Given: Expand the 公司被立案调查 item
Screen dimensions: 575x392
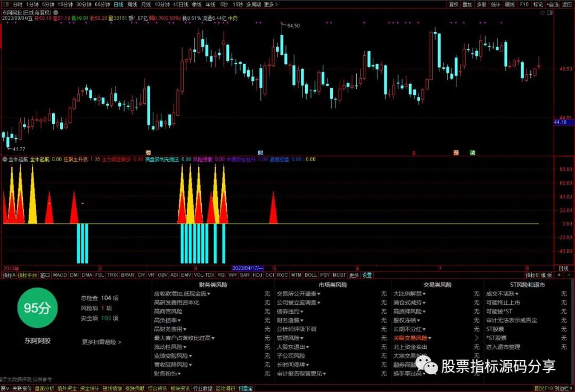Looking at the screenshot, I should click(299, 303).
